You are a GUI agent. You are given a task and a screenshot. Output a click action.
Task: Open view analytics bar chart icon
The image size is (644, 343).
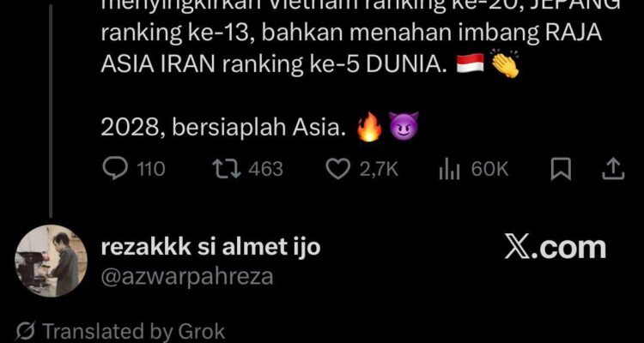click(x=449, y=170)
